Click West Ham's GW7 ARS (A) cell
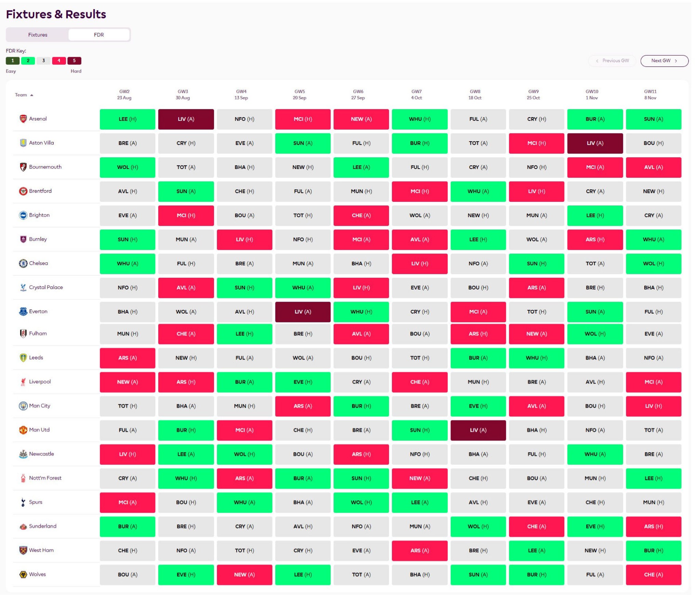 420,550
